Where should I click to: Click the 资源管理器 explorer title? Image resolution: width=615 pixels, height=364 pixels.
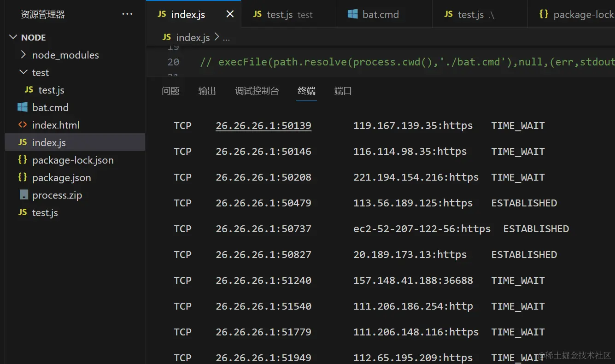click(x=42, y=14)
